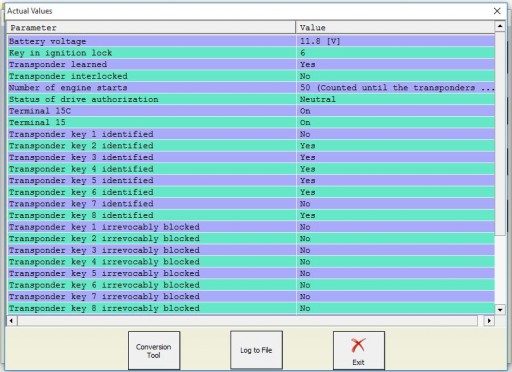Click the vertical scrollbar down arrow
Image resolution: width=512 pixels, height=372 pixels.
500,310
